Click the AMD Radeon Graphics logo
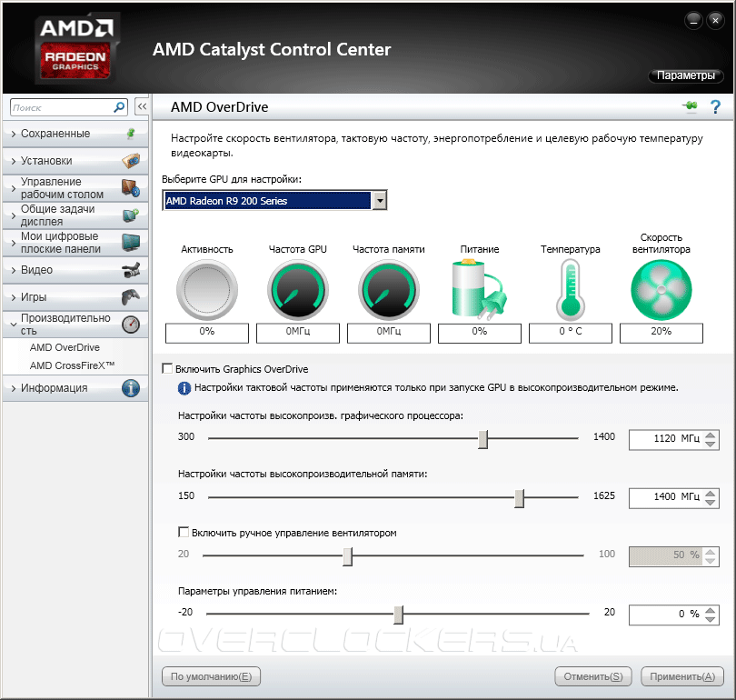The image size is (736, 700). (75, 48)
